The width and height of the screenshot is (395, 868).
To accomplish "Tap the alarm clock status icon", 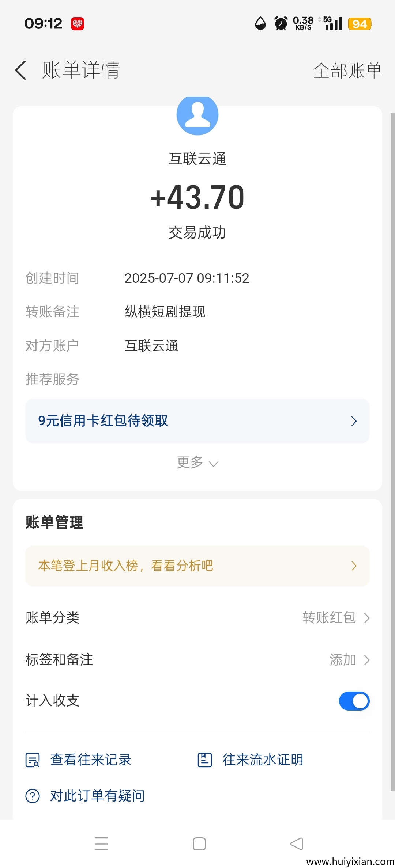I will [x=281, y=24].
